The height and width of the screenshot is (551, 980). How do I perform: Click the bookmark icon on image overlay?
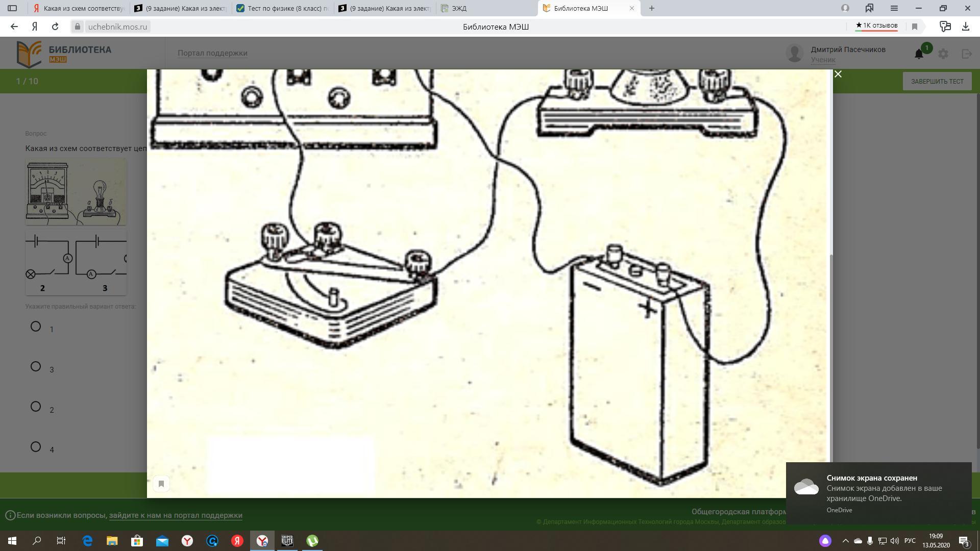pyautogui.click(x=161, y=484)
